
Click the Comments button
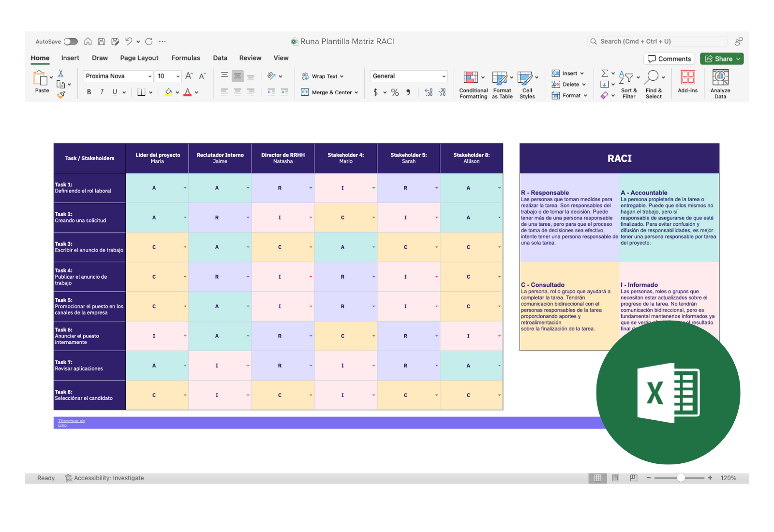click(669, 59)
